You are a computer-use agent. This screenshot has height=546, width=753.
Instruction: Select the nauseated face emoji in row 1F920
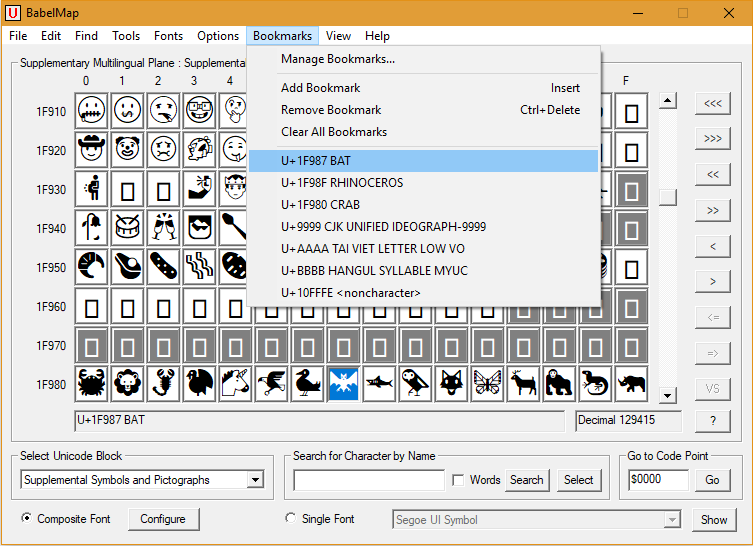click(x=163, y=150)
